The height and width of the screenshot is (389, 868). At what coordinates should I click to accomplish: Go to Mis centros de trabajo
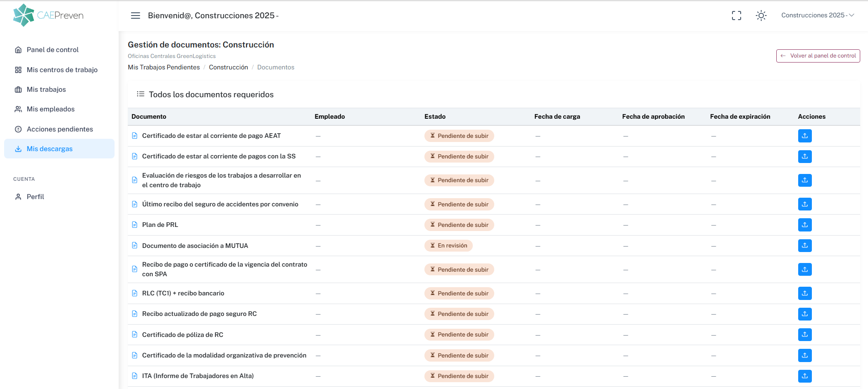coord(59,70)
